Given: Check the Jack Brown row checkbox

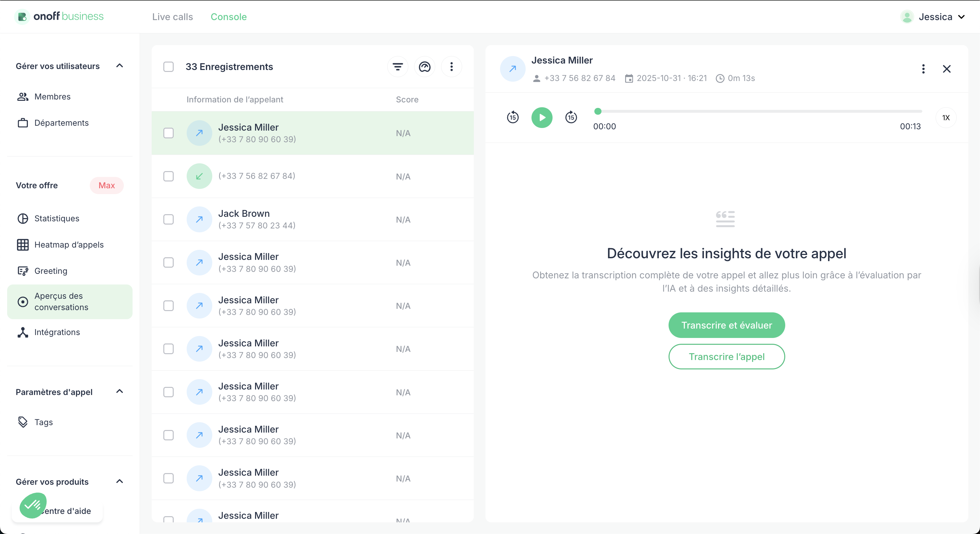Looking at the screenshot, I should (168, 219).
